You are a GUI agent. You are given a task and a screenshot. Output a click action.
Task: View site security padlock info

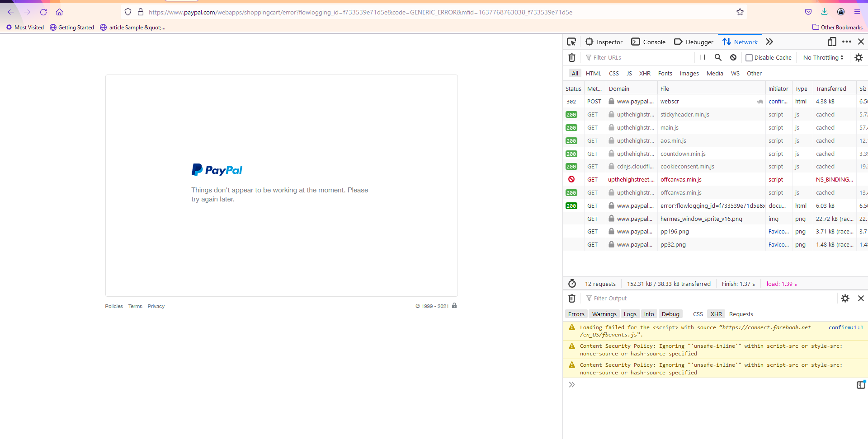point(141,12)
